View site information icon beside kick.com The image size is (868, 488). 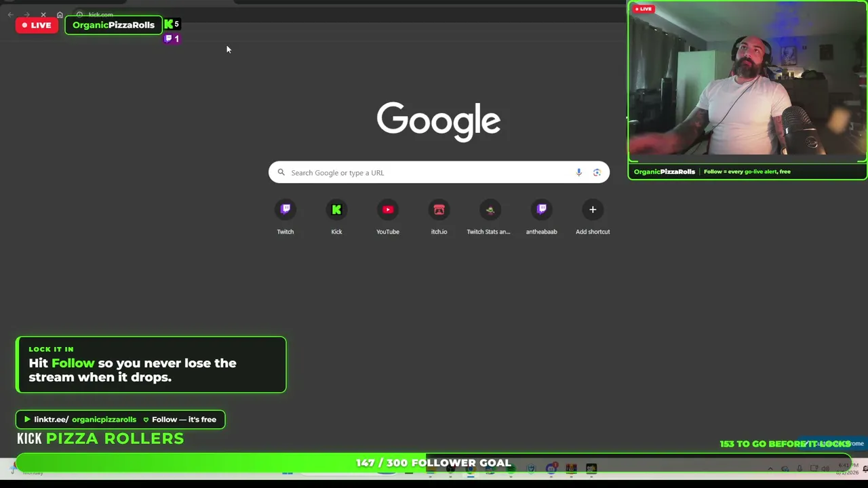pyautogui.click(x=79, y=15)
